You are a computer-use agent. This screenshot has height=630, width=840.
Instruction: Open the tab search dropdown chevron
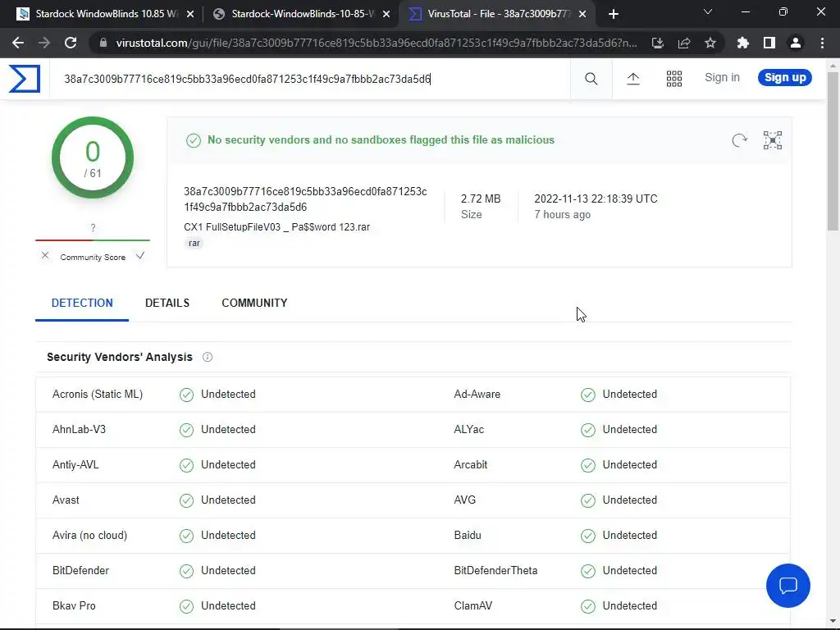708,11
